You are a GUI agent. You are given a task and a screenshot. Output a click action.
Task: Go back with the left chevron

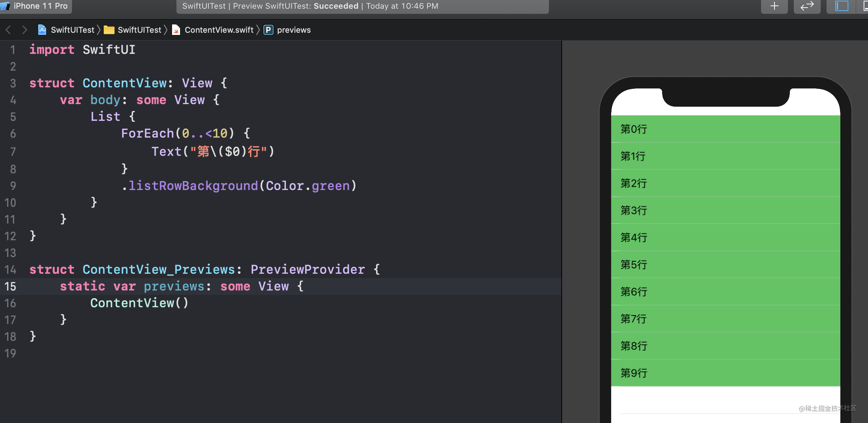8,30
